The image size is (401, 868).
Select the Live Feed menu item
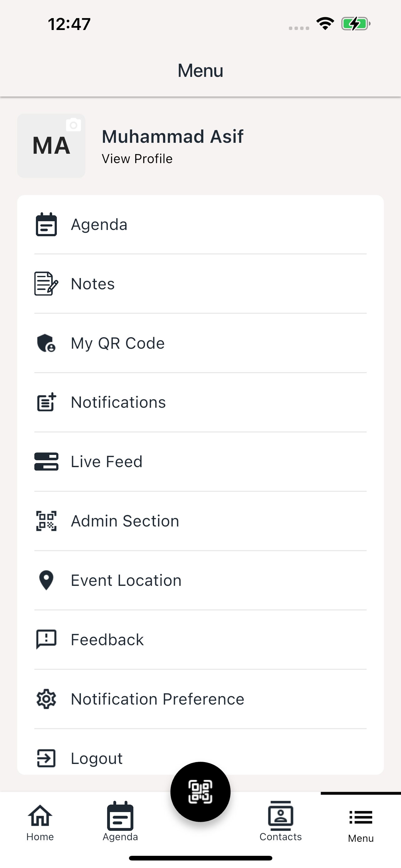[x=200, y=461]
